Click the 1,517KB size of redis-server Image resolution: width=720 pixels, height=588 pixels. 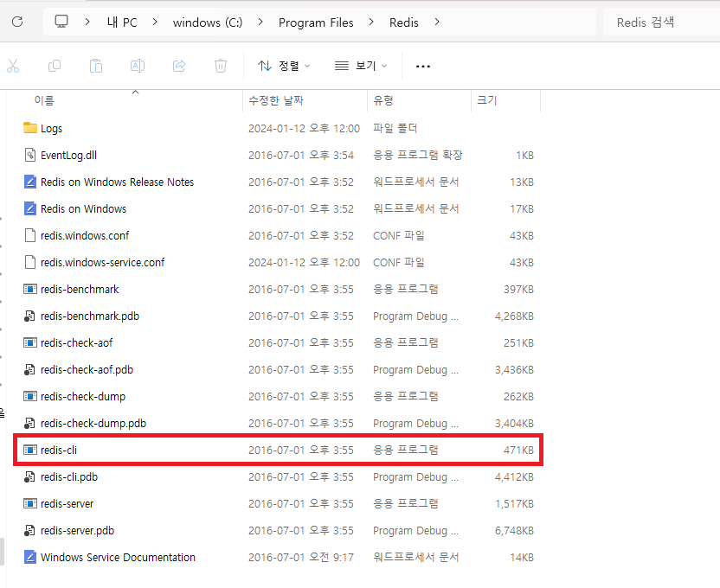click(x=514, y=503)
